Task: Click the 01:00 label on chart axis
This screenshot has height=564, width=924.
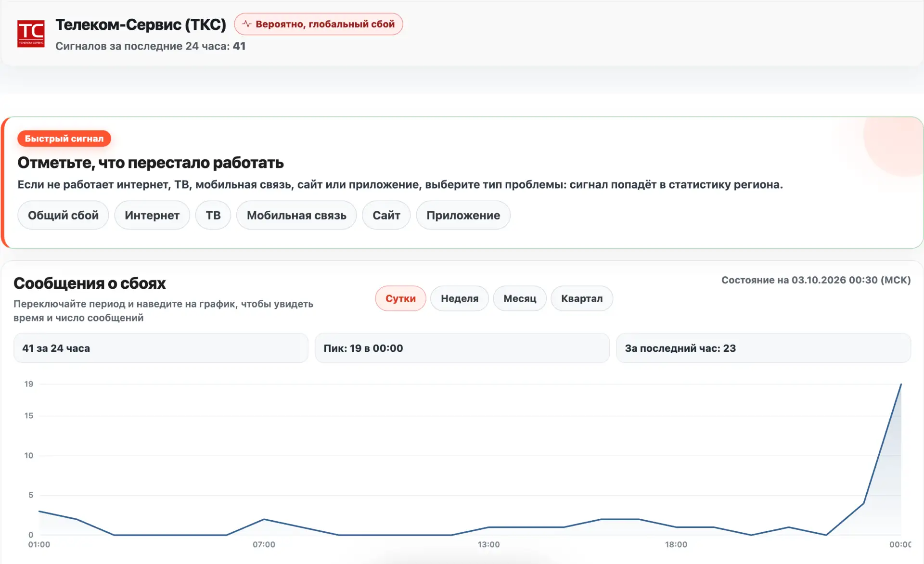Action: [39, 544]
